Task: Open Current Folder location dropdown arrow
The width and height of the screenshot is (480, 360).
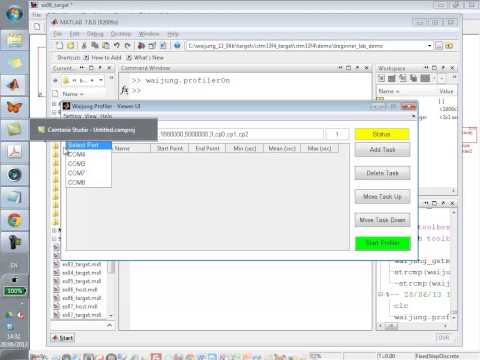Action: click(x=101, y=80)
